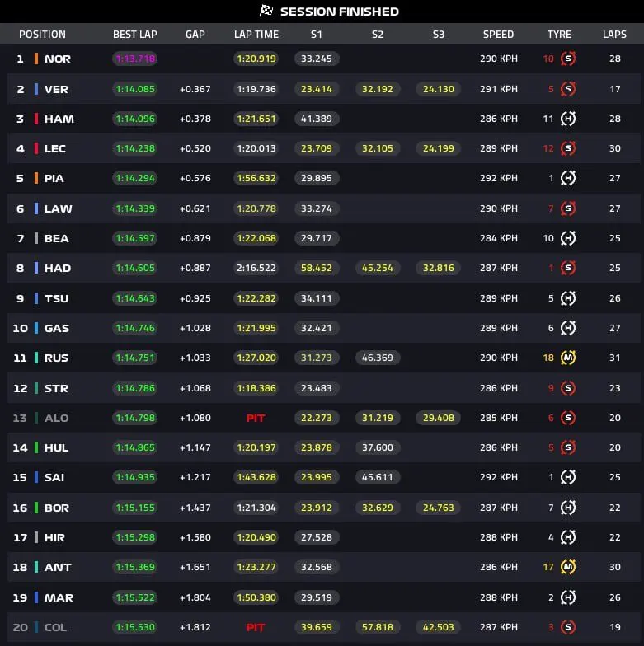
Task: Click the orange team color bar beside NOR
Action: (36, 59)
